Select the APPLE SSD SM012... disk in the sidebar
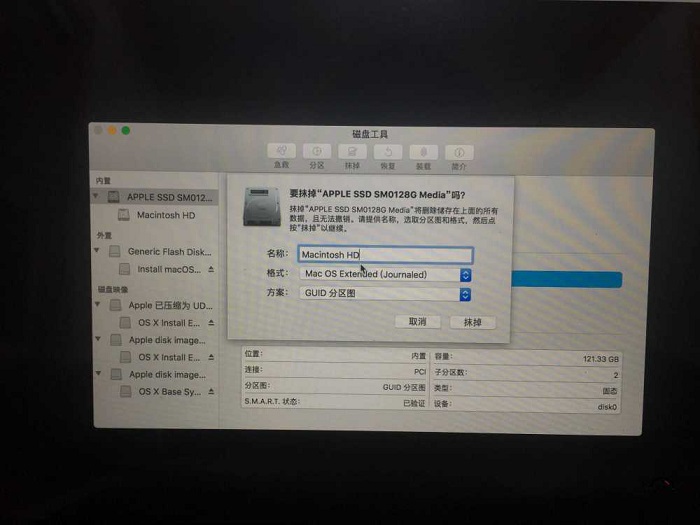Screen dimensions: 700x525 click(154, 197)
